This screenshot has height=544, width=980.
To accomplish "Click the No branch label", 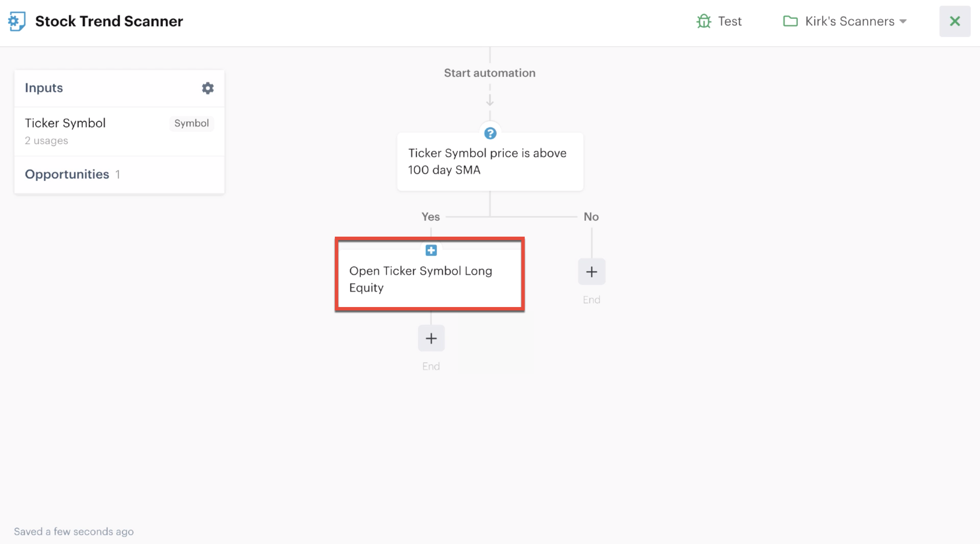I will pos(591,217).
